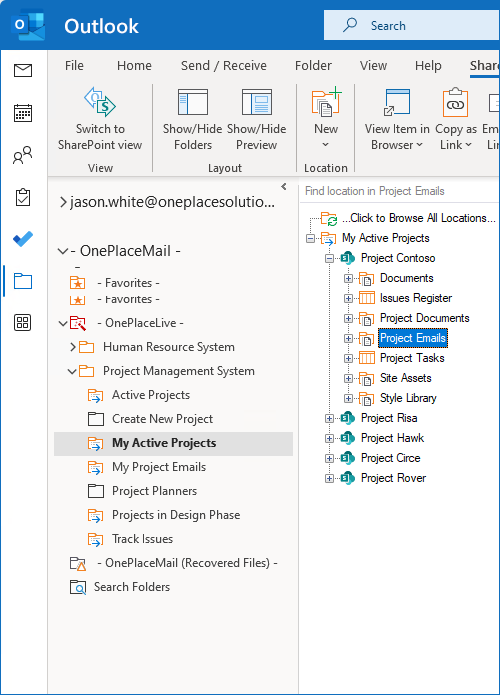
Task: Expand the Human Resource System folder
Action: 73,347
